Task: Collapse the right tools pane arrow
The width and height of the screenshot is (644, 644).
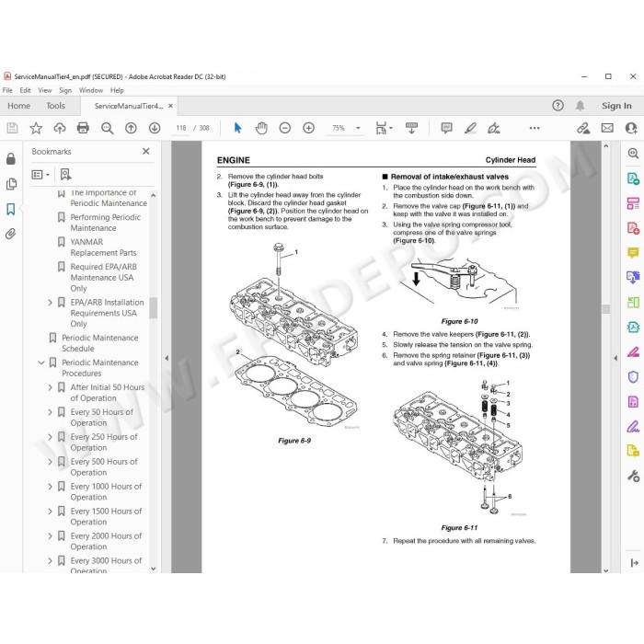Action: pos(615,358)
